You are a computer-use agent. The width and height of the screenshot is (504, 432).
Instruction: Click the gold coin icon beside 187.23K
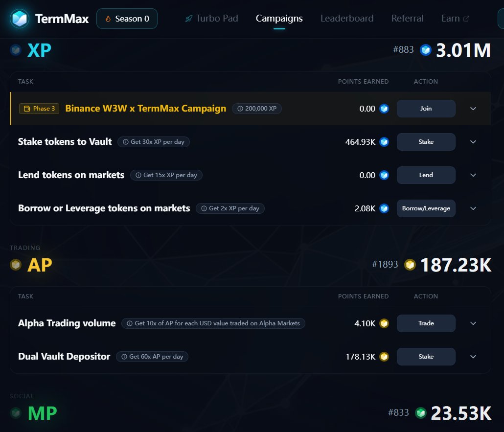(410, 265)
